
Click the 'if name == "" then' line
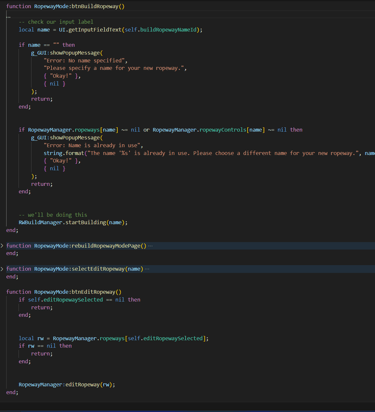[47, 45]
